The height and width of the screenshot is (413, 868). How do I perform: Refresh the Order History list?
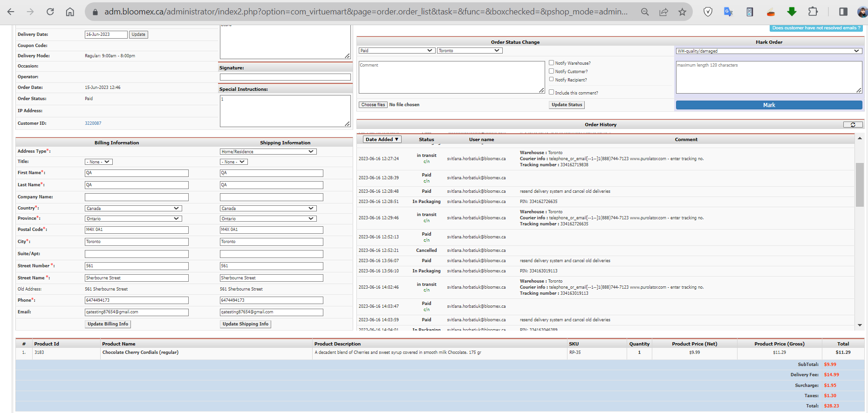pyautogui.click(x=853, y=124)
